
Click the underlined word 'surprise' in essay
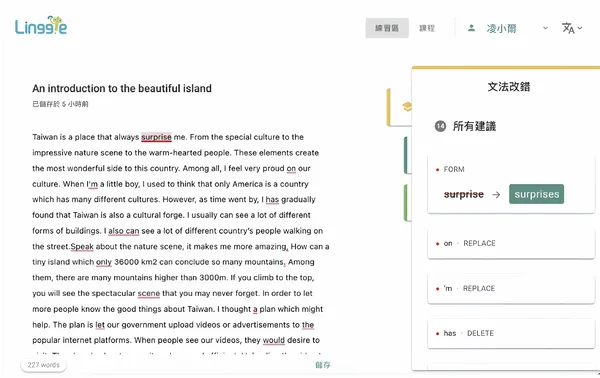click(156, 137)
